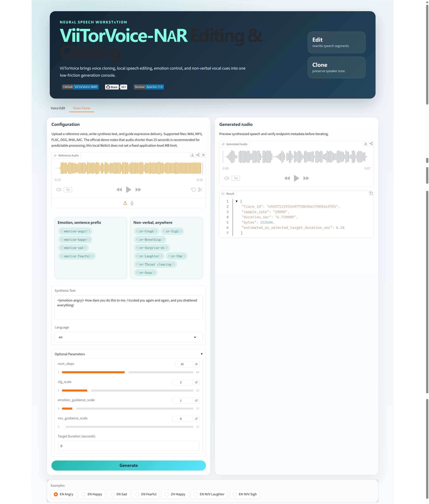Click the Generate button
The image size is (429, 504).
[x=128, y=465]
